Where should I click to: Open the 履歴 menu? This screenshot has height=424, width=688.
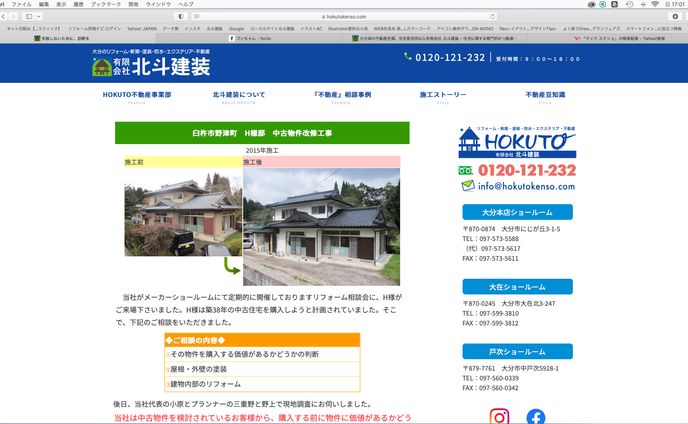coord(78,4)
